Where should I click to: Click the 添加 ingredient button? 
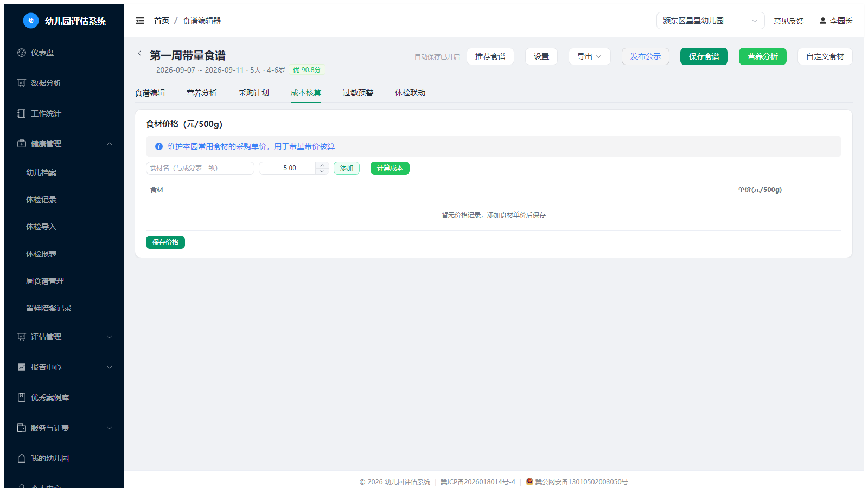tap(347, 168)
